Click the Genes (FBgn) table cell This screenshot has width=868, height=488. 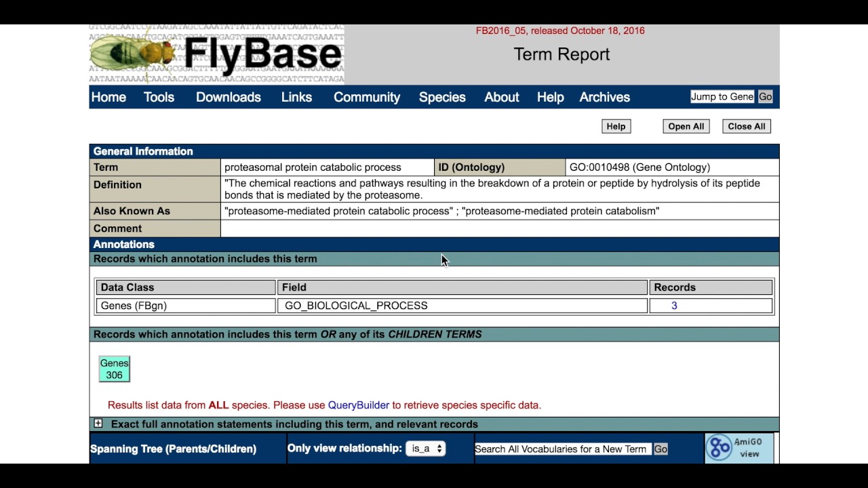(x=186, y=306)
